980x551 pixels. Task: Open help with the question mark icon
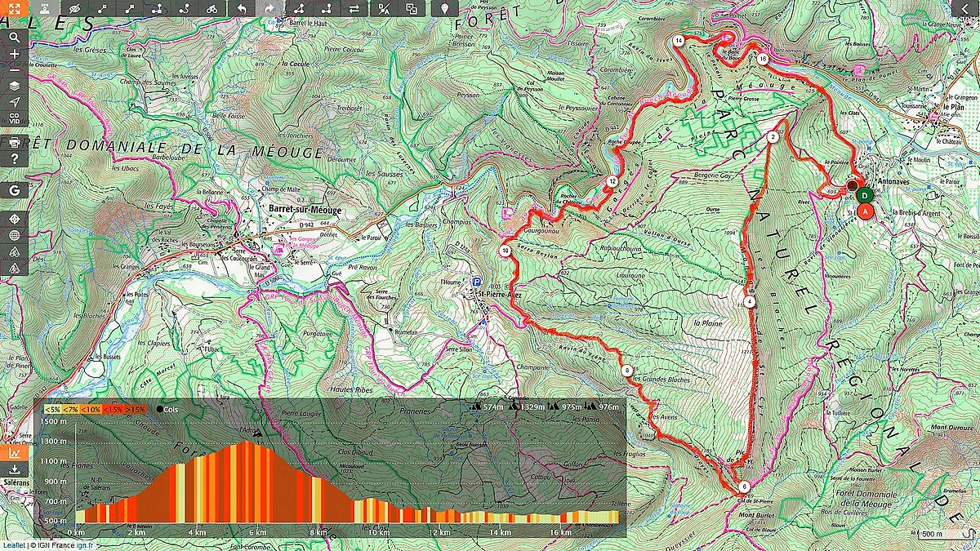(15, 158)
